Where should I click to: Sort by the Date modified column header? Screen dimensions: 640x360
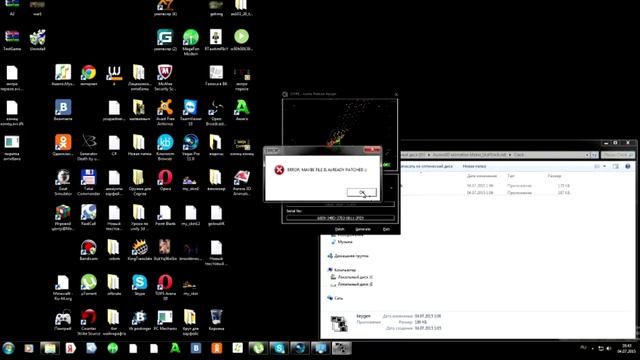[x=482, y=176]
